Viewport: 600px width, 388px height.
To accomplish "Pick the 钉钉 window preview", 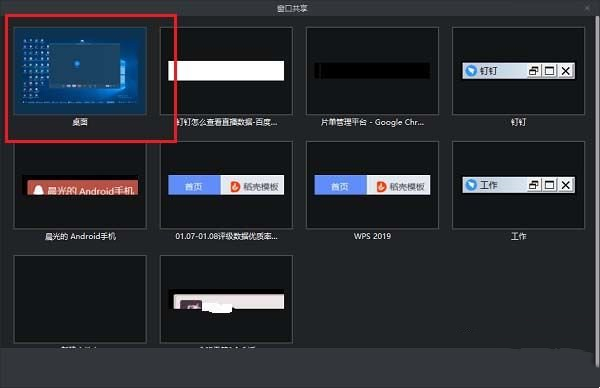I will coord(518,71).
